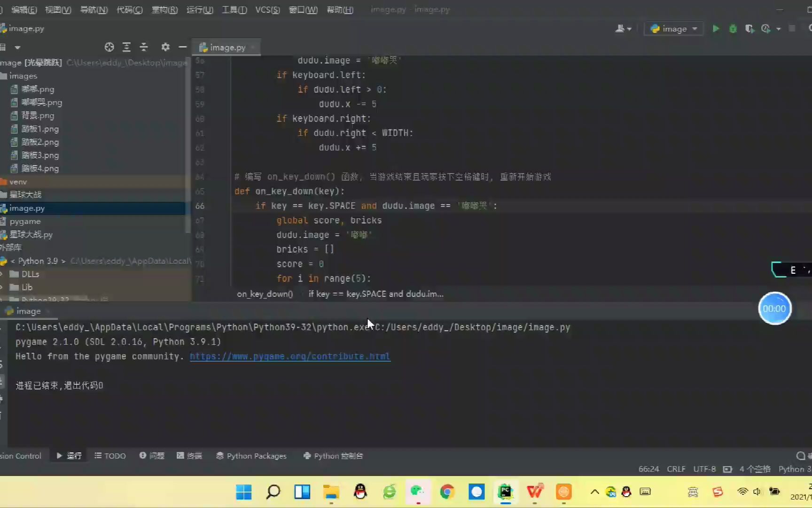Select files with the target locator icon in Project panel
The width and height of the screenshot is (812, 508).
pos(109,47)
